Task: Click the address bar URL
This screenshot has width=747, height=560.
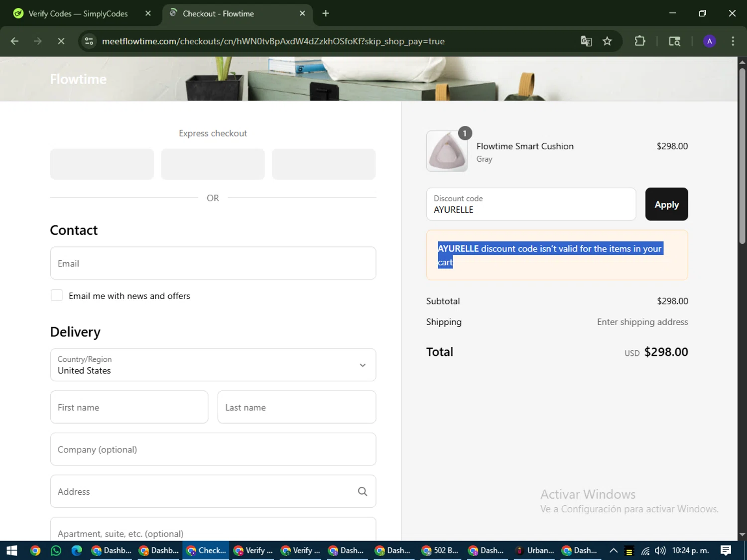Action: pyautogui.click(x=273, y=41)
